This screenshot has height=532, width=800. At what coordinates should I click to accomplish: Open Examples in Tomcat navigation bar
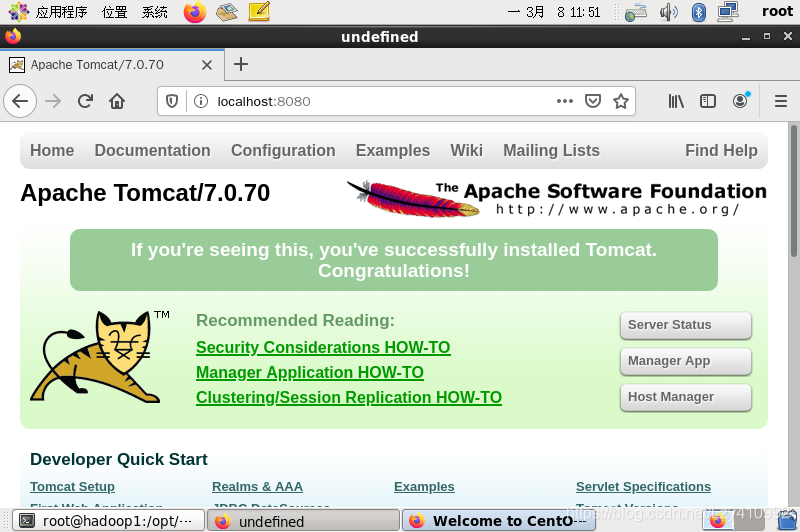pos(393,150)
